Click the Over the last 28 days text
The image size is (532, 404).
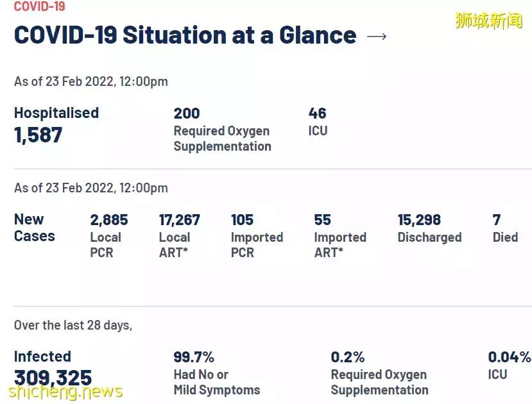[x=73, y=325]
